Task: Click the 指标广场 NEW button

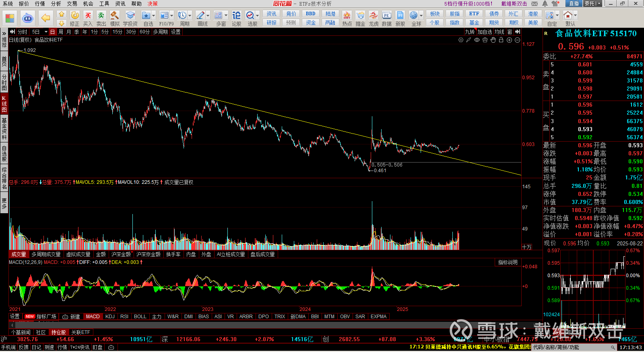Action: pyautogui.click(x=41, y=317)
